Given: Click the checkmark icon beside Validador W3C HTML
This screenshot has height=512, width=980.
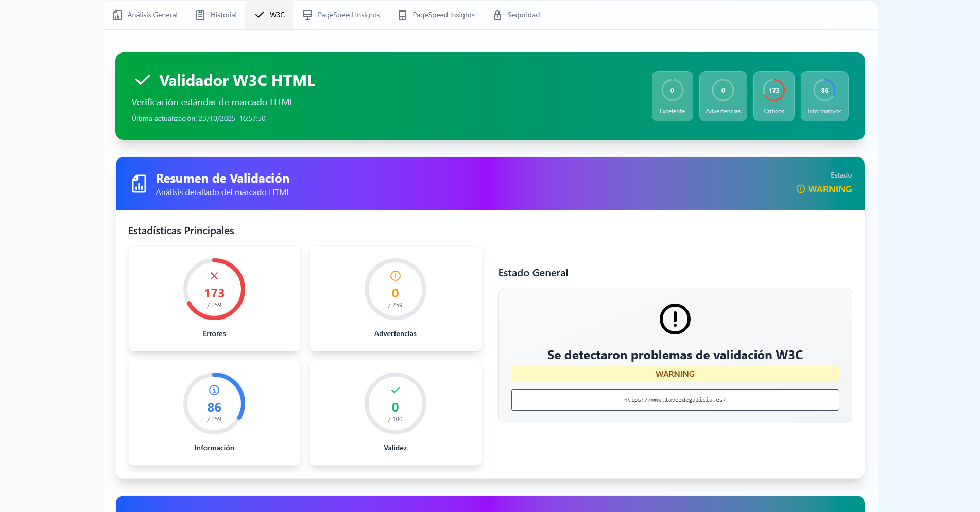Looking at the screenshot, I should click(x=142, y=80).
